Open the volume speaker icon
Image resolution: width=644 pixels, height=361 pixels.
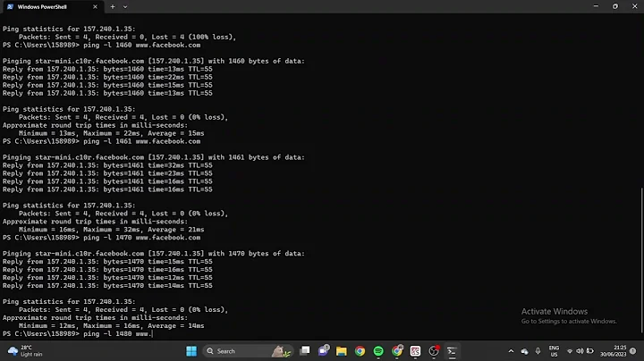tap(580, 351)
